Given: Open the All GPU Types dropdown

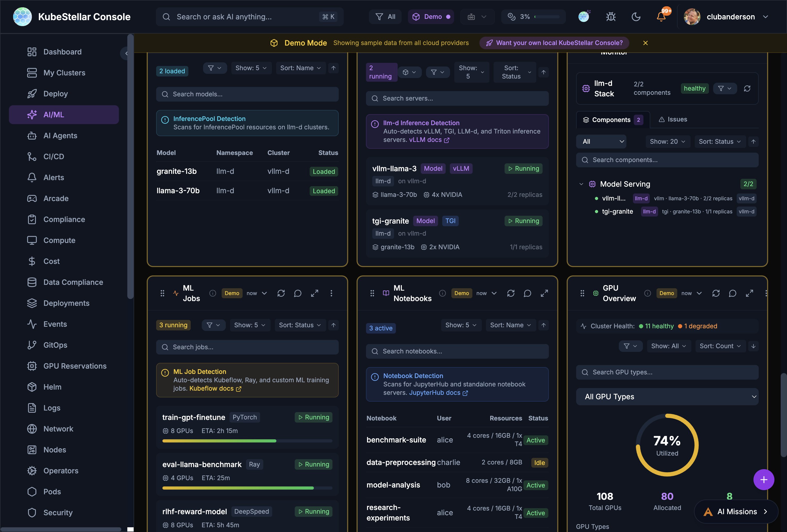Looking at the screenshot, I should [x=667, y=397].
